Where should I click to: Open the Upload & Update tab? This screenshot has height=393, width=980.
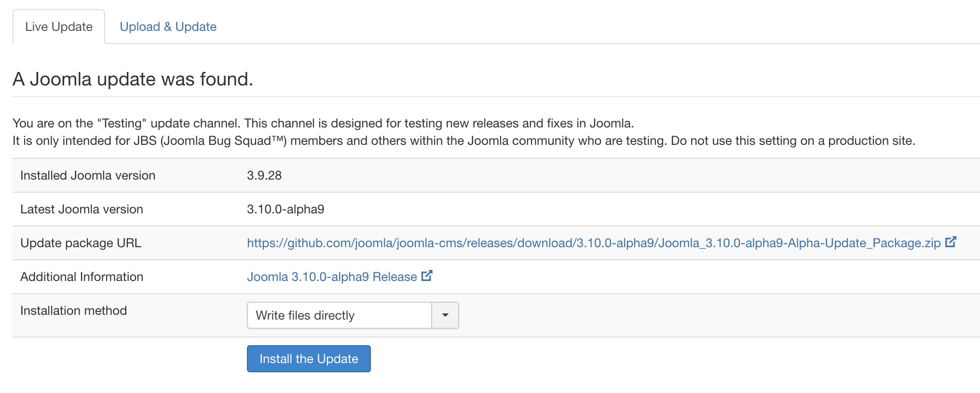(x=168, y=27)
